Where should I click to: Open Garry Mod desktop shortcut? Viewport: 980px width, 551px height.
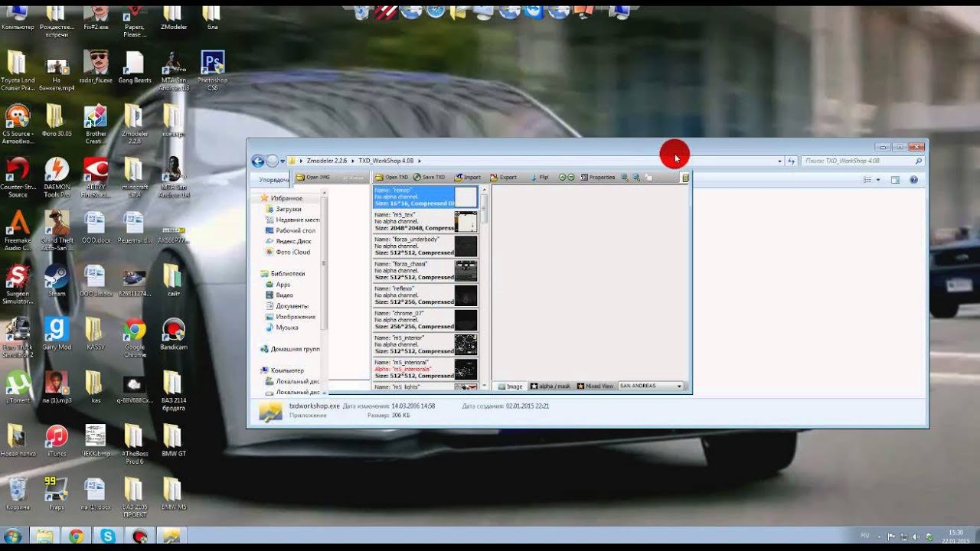pyautogui.click(x=56, y=334)
